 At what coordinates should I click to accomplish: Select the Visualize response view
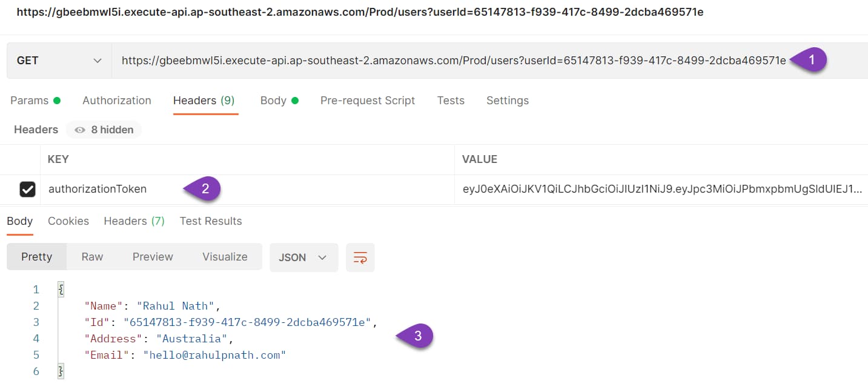[x=225, y=256]
